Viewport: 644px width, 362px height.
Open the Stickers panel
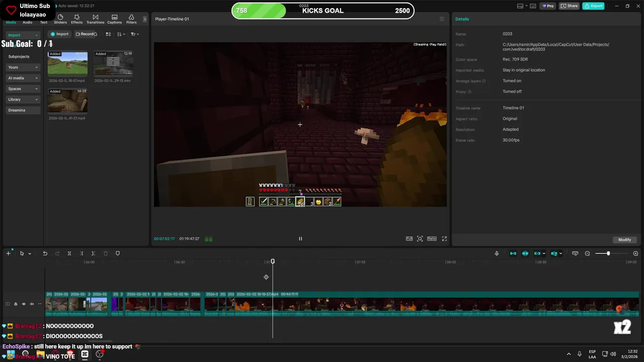point(60,19)
